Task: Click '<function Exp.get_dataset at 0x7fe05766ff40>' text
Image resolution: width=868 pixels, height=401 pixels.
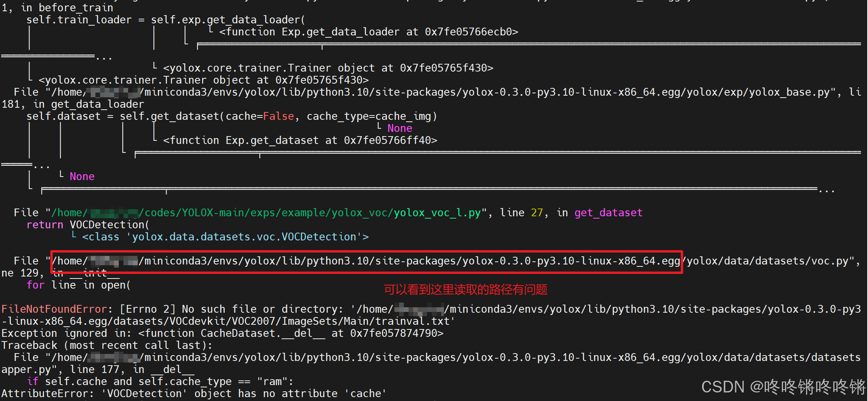Action: point(300,140)
